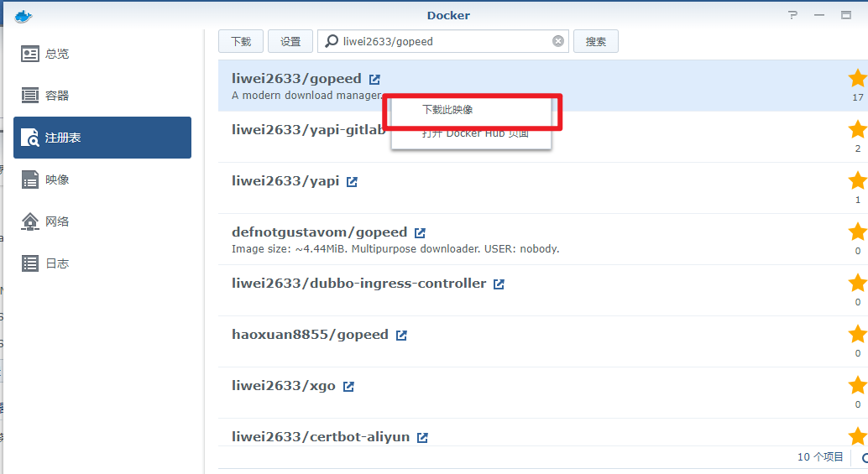Select the liwei2633/gopeed result row
This screenshot has width=868, height=474.
pyautogui.click(x=543, y=86)
